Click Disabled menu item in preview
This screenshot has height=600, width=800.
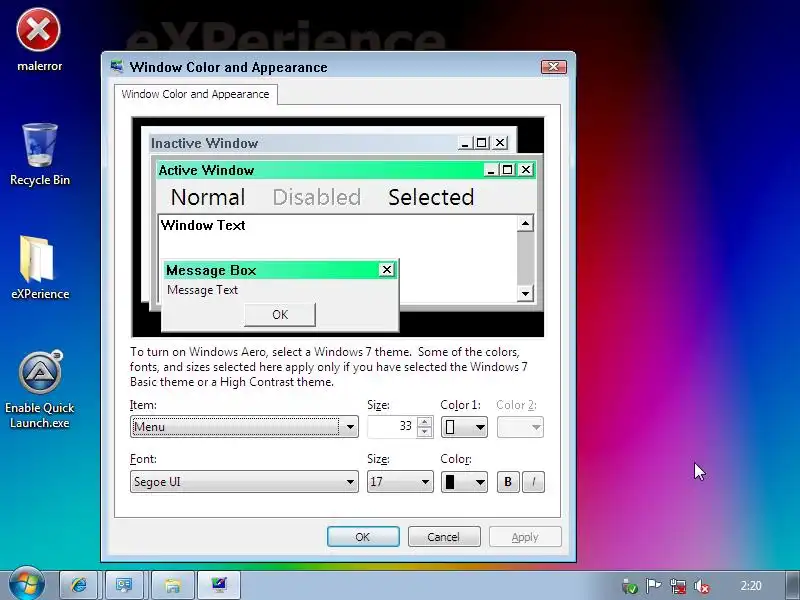tap(317, 197)
